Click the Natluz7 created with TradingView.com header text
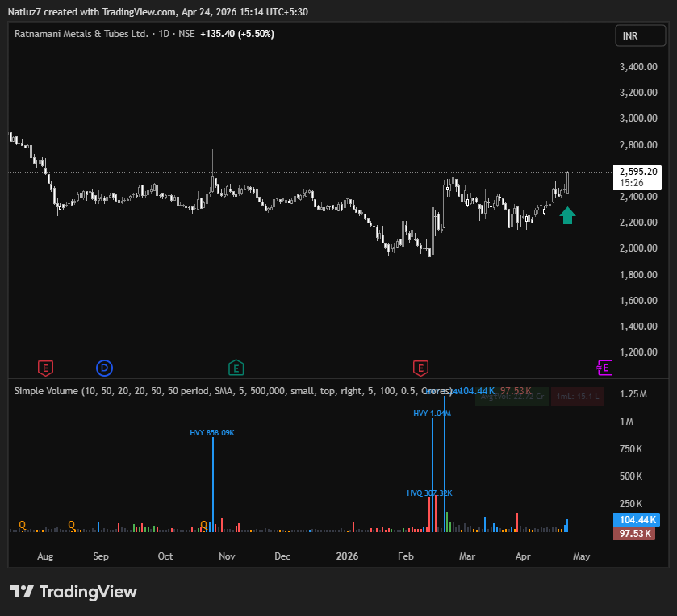Viewport: 677px width, 616px height. coord(157,11)
